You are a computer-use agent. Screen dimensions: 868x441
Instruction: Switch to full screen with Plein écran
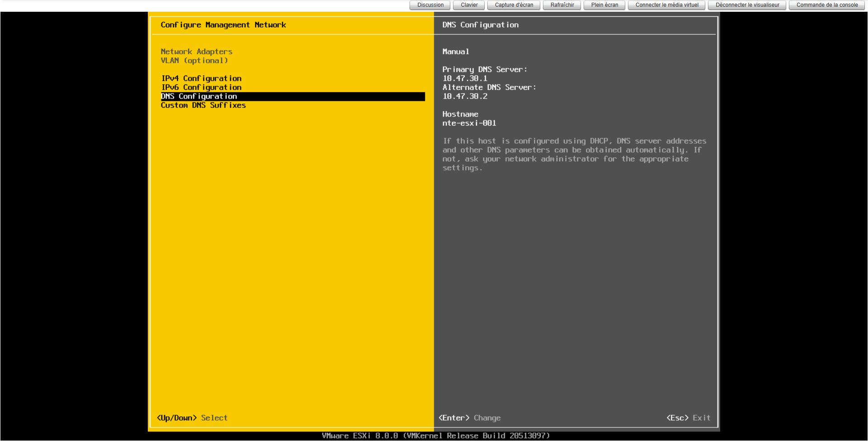(x=604, y=5)
